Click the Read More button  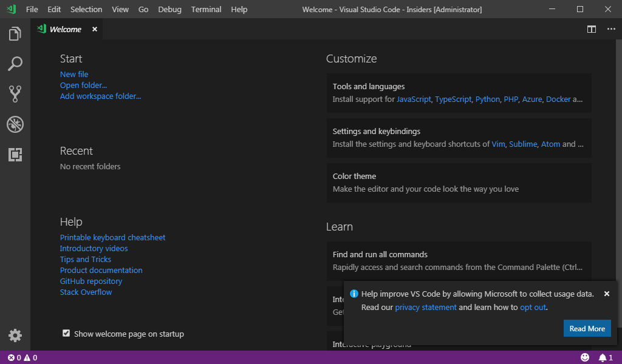point(587,329)
